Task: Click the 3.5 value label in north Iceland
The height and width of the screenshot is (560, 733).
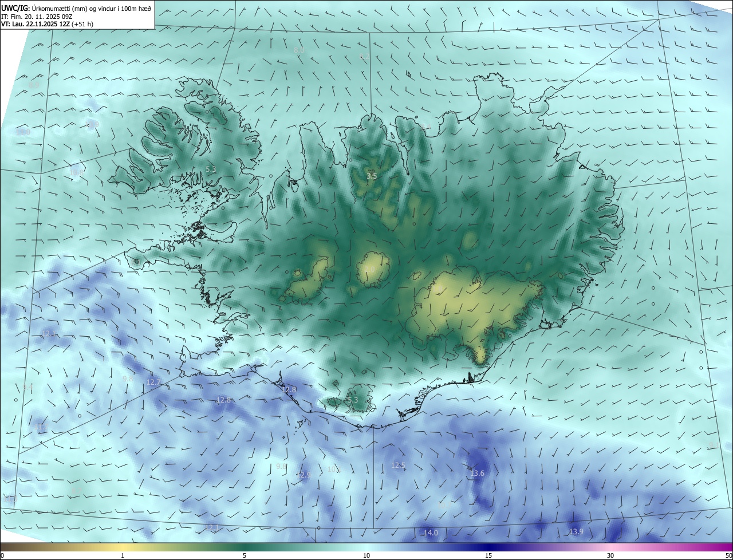Action: 372,176
